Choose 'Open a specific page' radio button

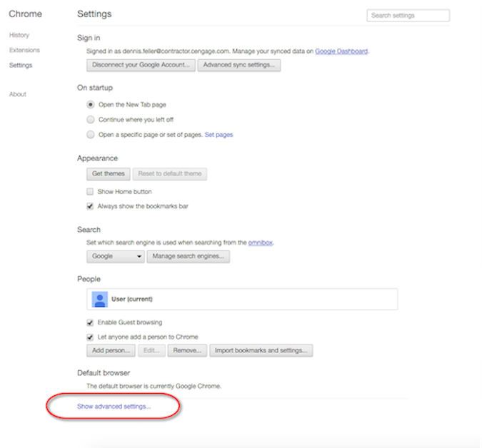click(x=91, y=134)
